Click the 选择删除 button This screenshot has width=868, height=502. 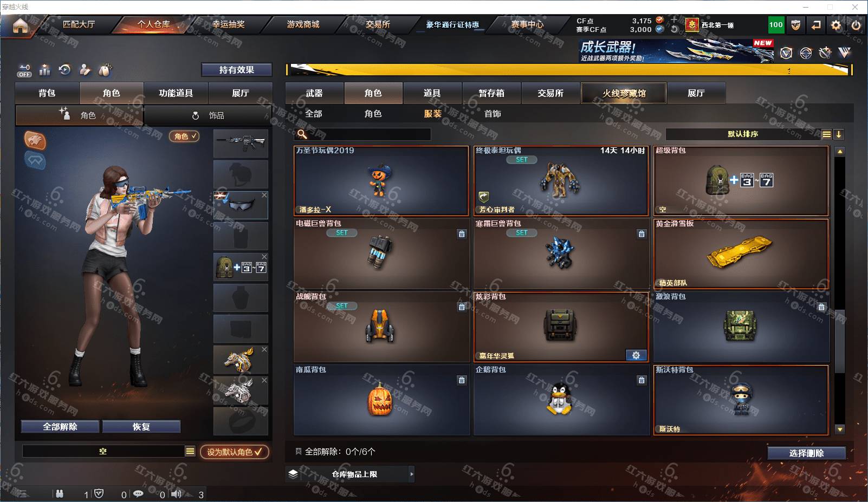(806, 453)
